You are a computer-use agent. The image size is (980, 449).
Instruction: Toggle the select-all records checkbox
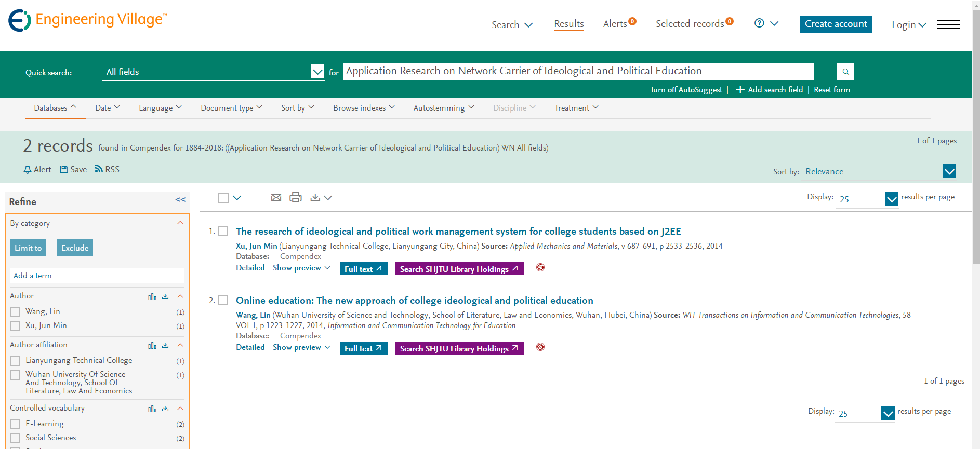coord(223,198)
